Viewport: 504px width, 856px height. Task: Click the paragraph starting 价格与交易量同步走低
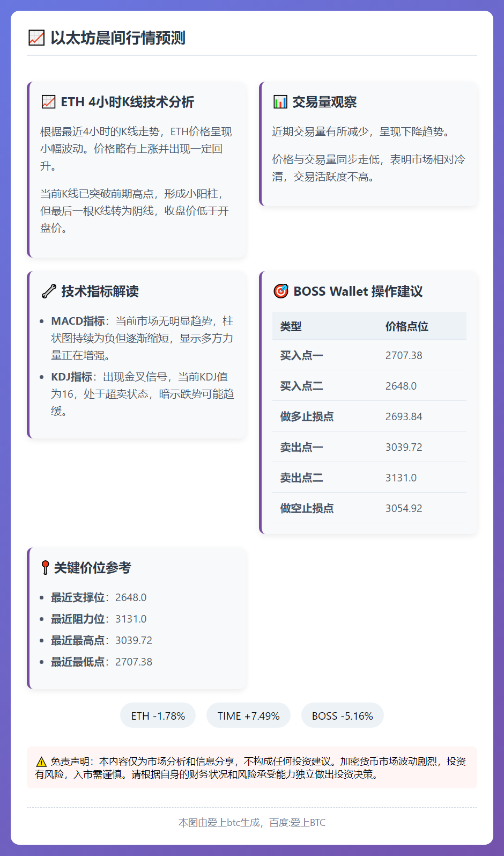[368, 168]
